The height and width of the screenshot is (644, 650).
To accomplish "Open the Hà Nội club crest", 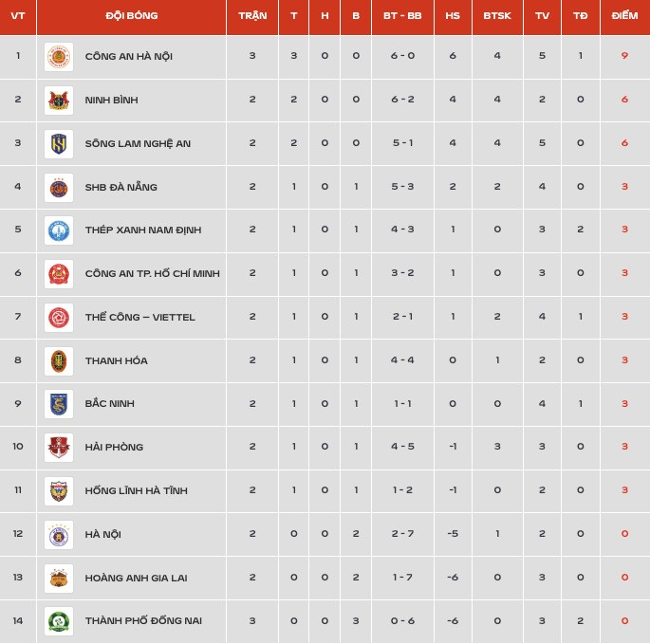I will pos(59,535).
